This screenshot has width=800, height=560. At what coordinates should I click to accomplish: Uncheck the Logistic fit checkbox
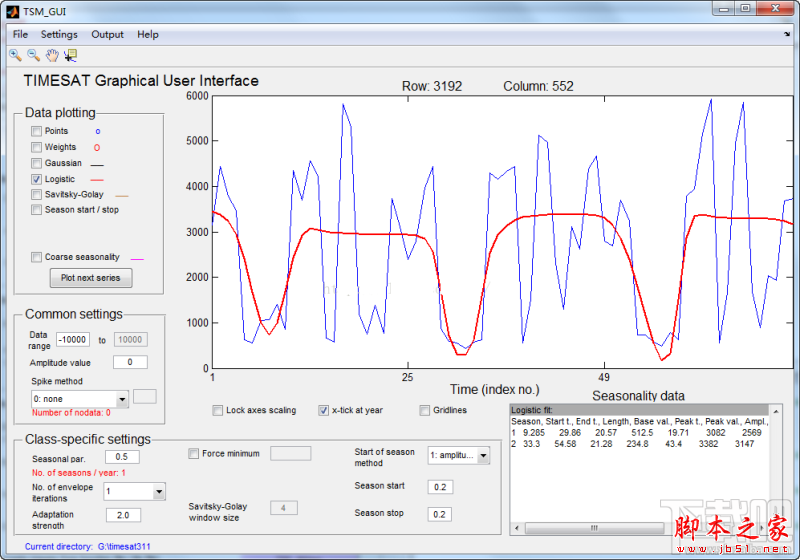[37, 179]
